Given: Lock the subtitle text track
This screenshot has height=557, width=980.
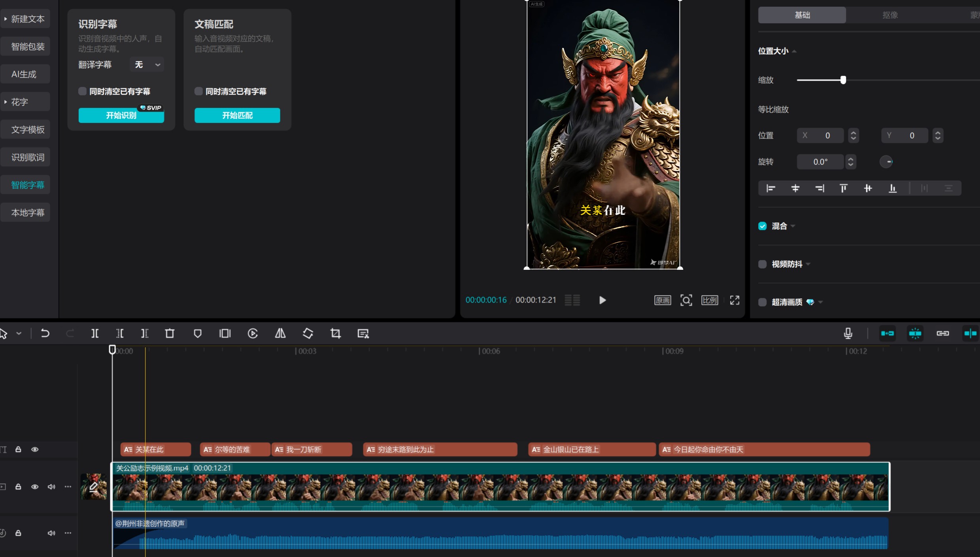Looking at the screenshot, I should point(18,449).
